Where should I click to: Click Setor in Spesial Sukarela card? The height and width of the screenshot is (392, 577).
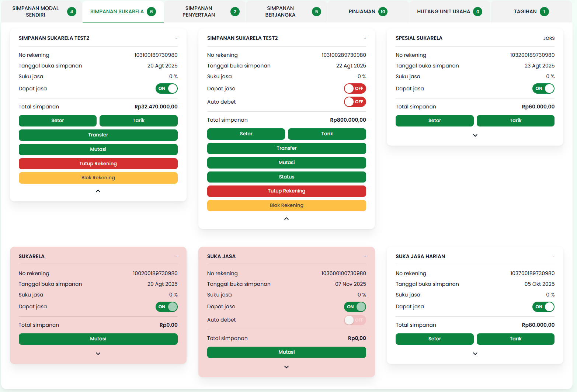tap(434, 121)
